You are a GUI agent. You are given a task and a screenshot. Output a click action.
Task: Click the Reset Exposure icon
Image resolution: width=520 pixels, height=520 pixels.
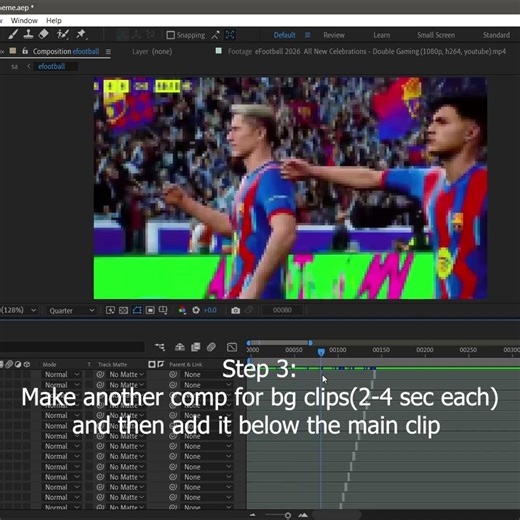pyautogui.click(x=196, y=310)
